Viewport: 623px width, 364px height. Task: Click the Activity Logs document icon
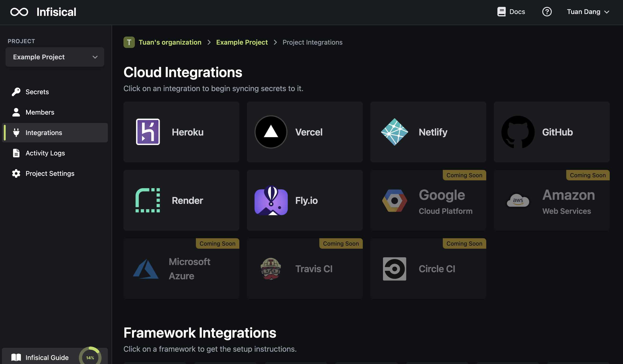point(16,153)
